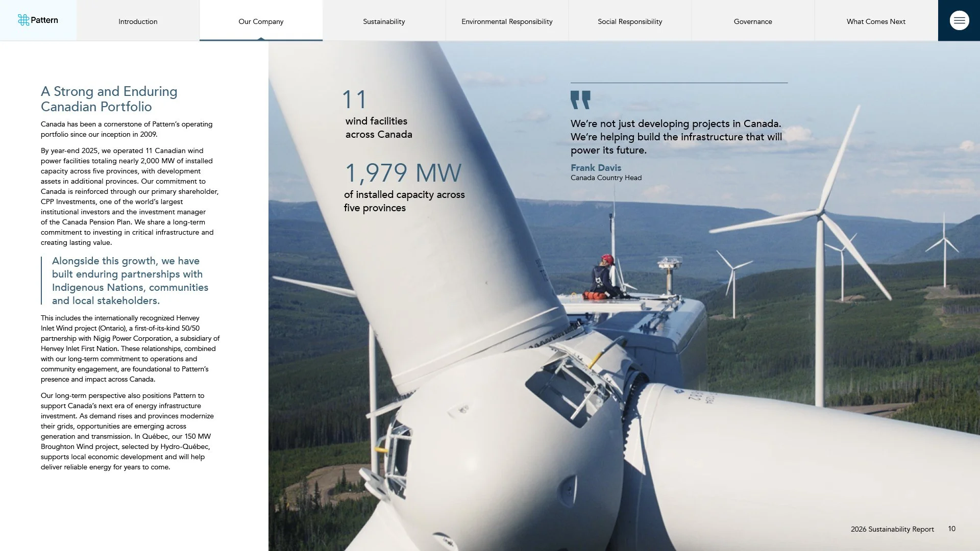Select the Our Company tab
The image size is (980, 551).
(x=261, y=21)
